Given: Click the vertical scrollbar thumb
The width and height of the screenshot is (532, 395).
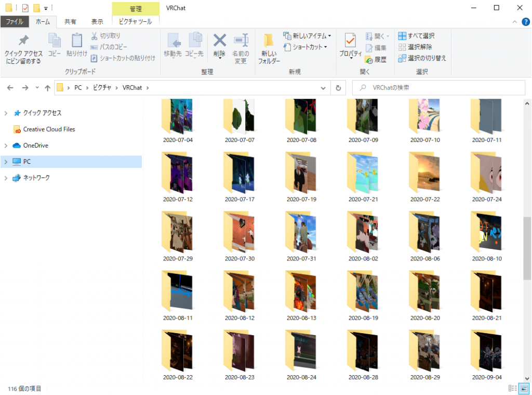Looking at the screenshot, I should coord(527,248).
